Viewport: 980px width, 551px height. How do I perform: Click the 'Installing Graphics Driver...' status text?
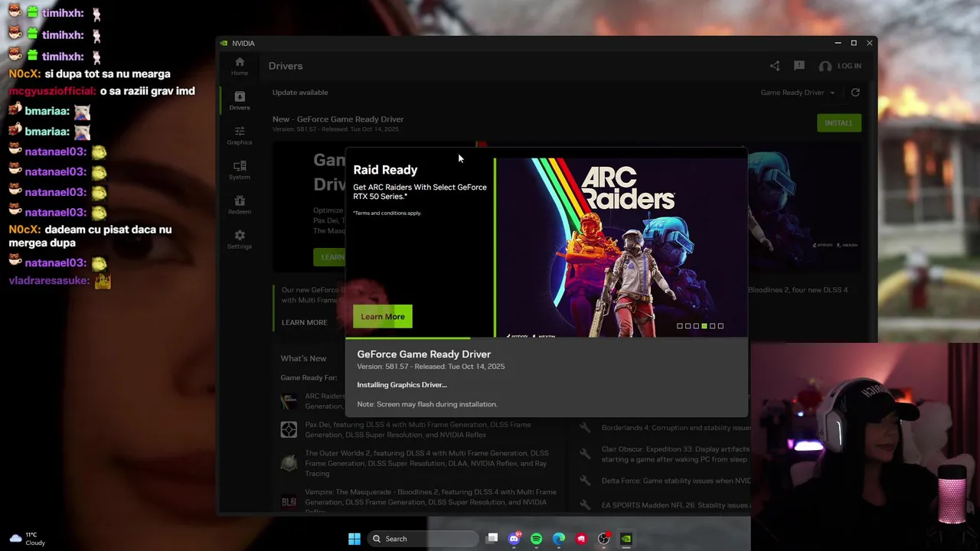[x=402, y=385]
